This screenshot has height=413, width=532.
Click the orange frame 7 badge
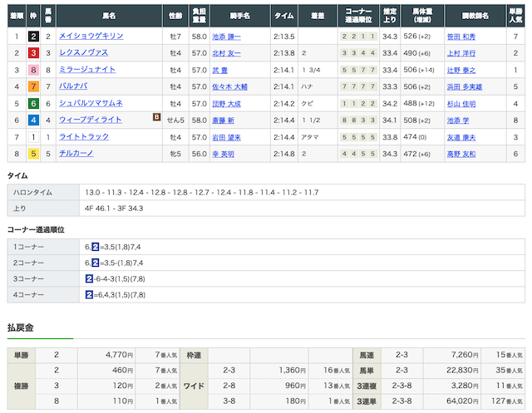[x=32, y=86]
